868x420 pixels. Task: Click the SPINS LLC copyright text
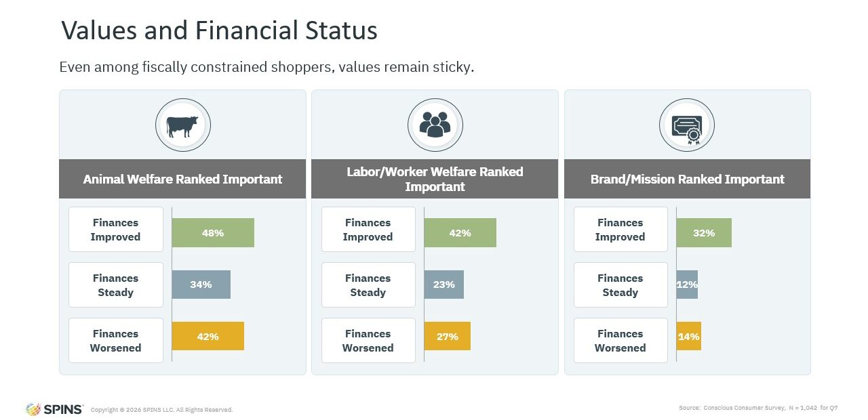[161, 410]
